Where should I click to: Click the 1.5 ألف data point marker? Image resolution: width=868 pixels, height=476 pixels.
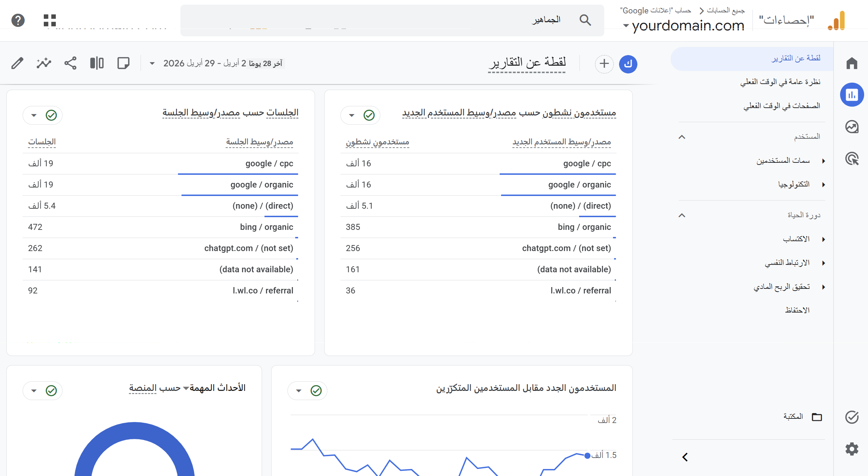pos(587,456)
